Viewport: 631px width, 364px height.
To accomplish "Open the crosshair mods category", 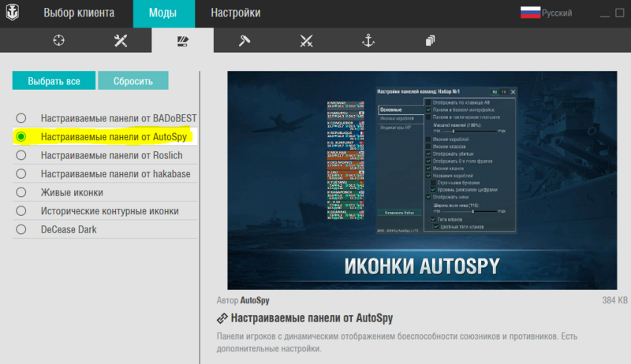I will pyautogui.click(x=58, y=40).
